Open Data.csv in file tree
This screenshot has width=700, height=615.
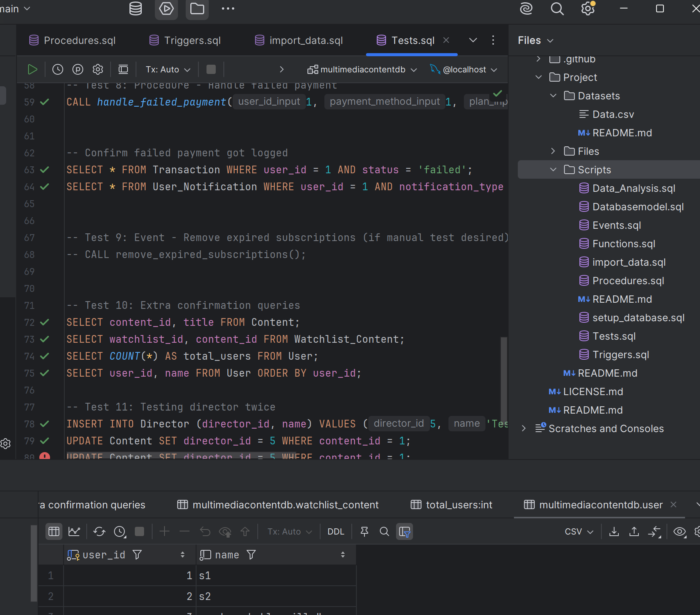pyautogui.click(x=606, y=114)
